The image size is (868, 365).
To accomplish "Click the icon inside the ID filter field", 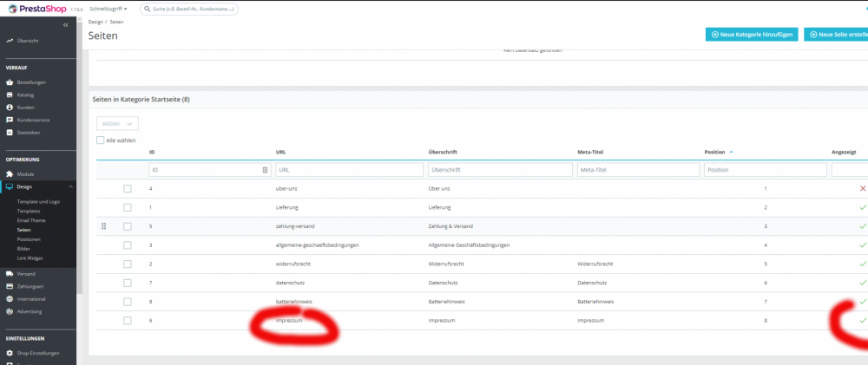I will point(265,170).
